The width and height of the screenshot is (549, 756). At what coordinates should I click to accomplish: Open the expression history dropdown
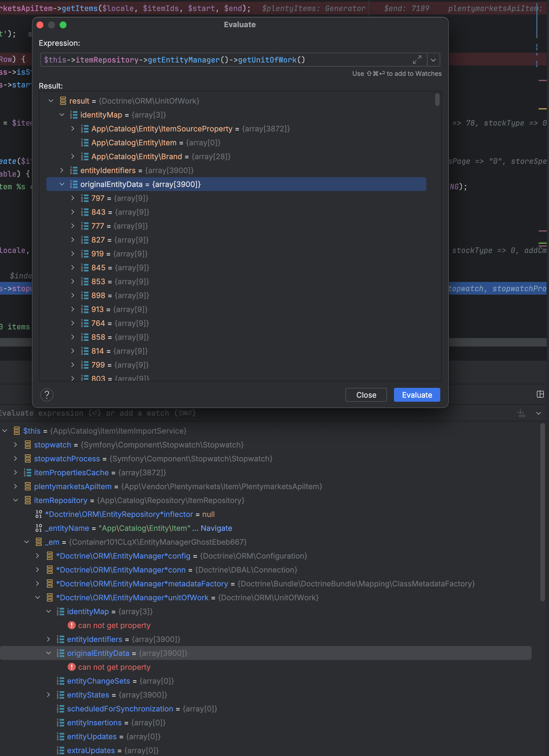(x=433, y=60)
